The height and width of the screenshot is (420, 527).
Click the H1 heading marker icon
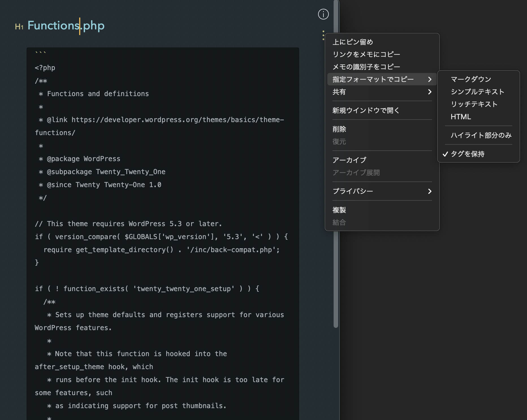(19, 27)
